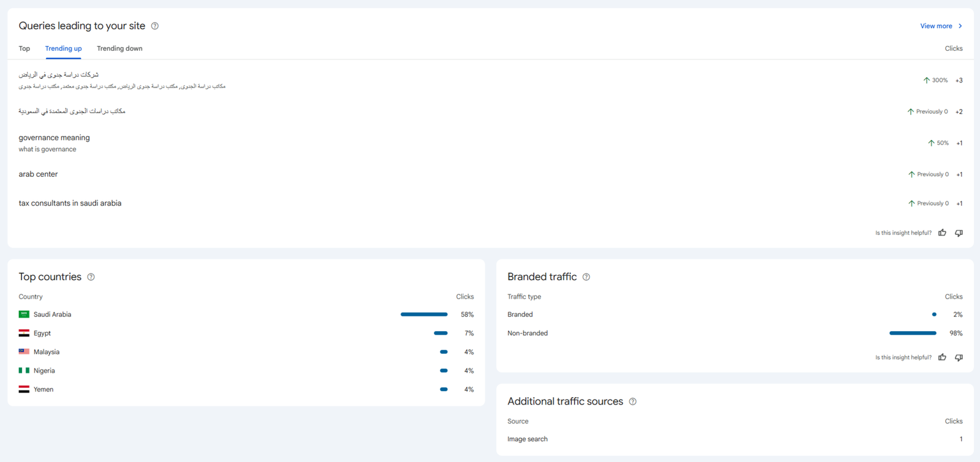Click the View more chevron arrow
The width and height of the screenshot is (980, 462).
click(960, 26)
